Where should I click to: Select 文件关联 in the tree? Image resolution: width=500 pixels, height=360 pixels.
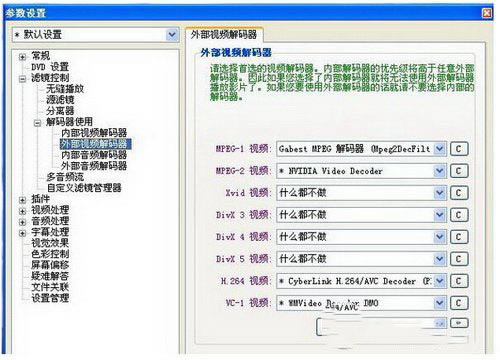pos(50,287)
